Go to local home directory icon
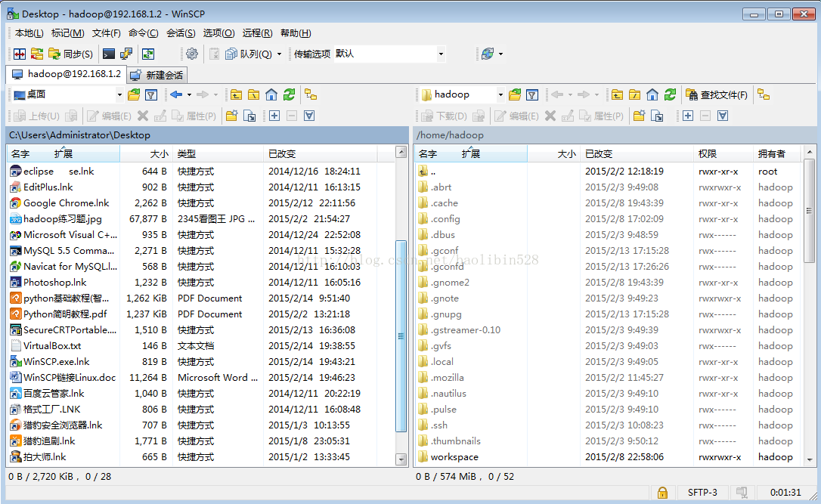Screen dimensions: 821x504 coord(271,94)
